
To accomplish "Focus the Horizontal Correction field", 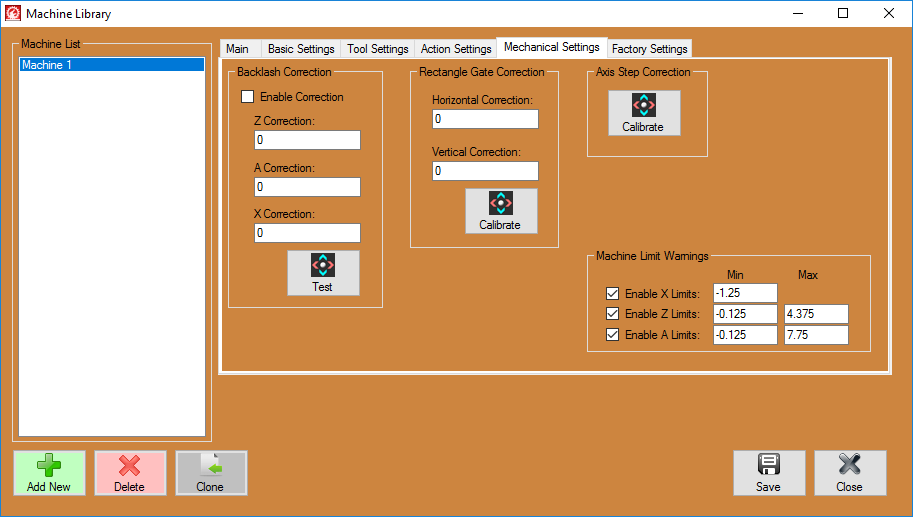I will tap(485, 119).
